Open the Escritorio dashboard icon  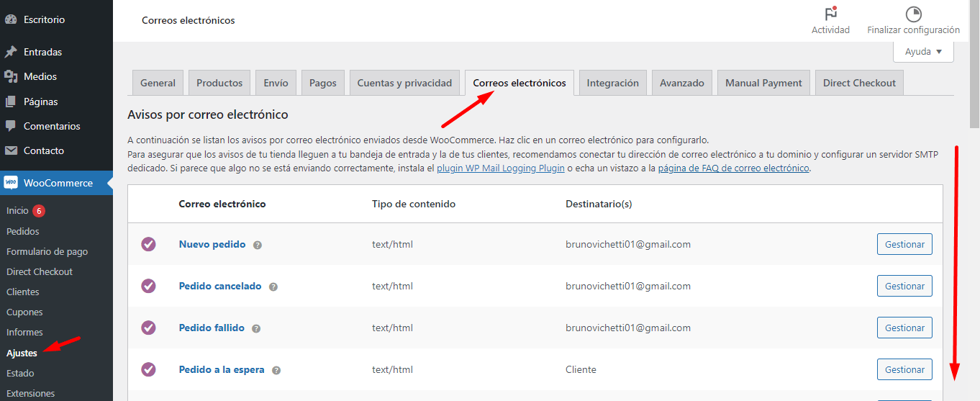tap(11, 19)
